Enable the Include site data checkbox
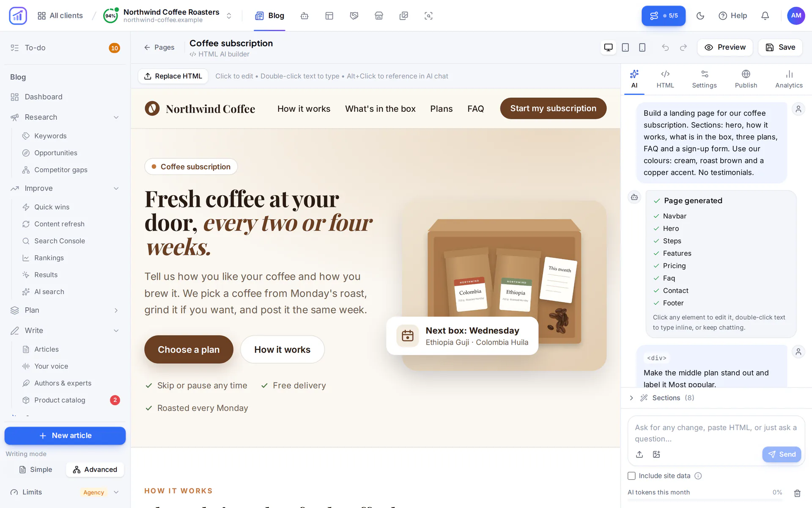812x508 pixels. (x=631, y=476)
